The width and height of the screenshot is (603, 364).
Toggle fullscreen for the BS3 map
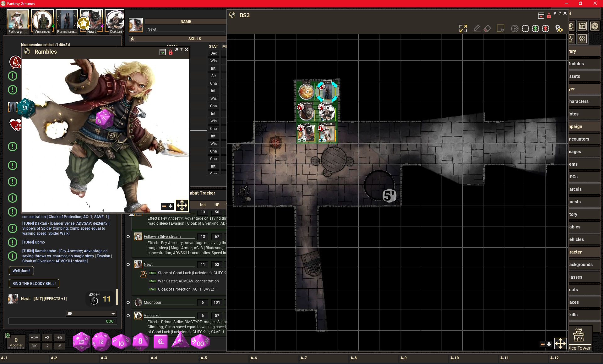(463, 29)
